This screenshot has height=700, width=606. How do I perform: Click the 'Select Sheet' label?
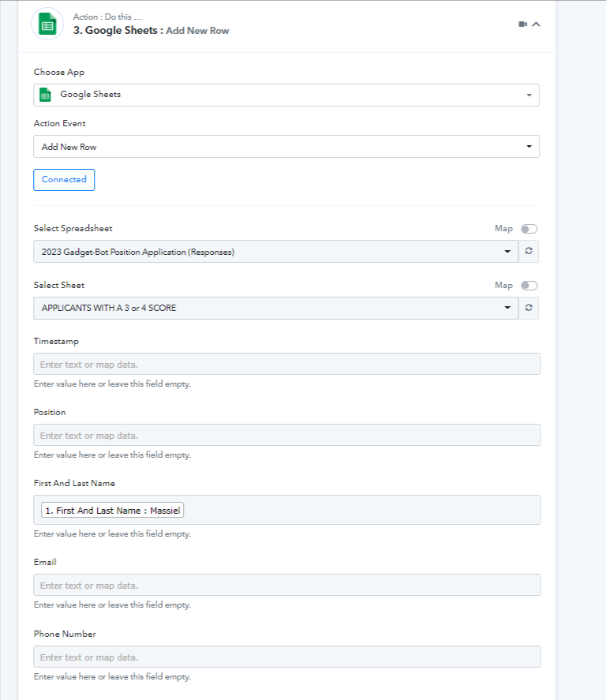(59, 285)
